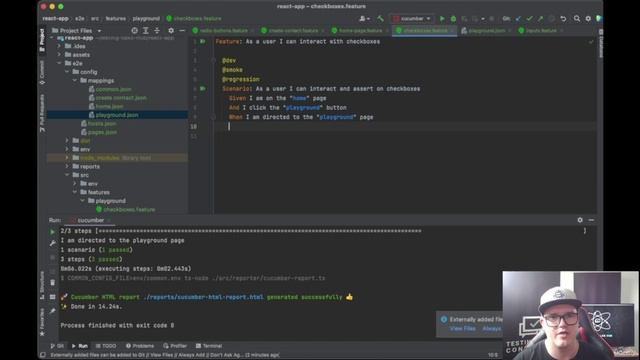The image size is (640, 360).
Task: Open IDE settings gear in top toolbar
Action: 588,18
